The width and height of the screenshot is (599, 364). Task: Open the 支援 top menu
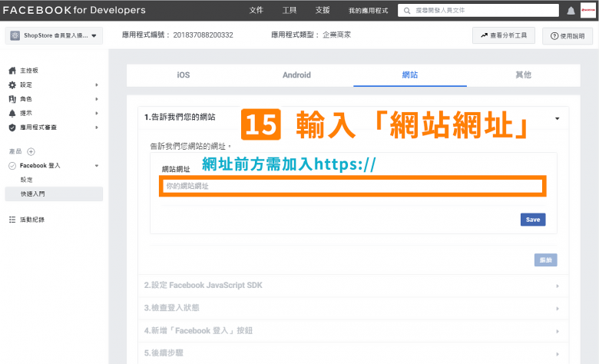tap(323, 10)
